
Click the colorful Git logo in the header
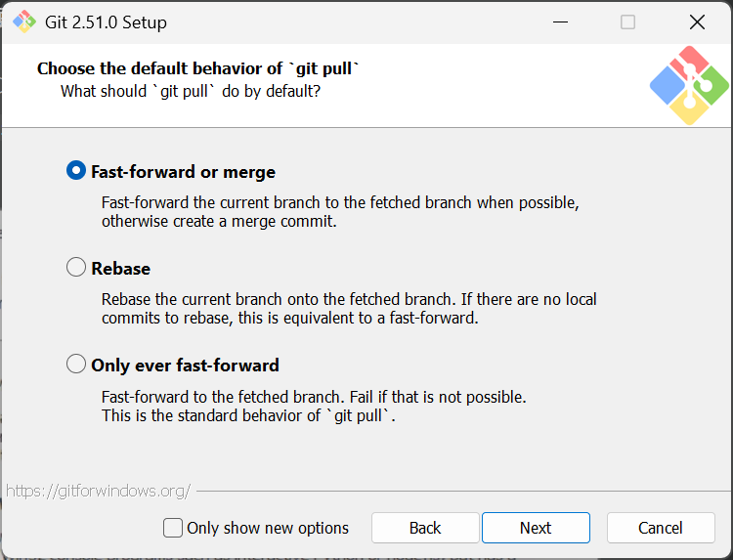click(x=690, y=85)
